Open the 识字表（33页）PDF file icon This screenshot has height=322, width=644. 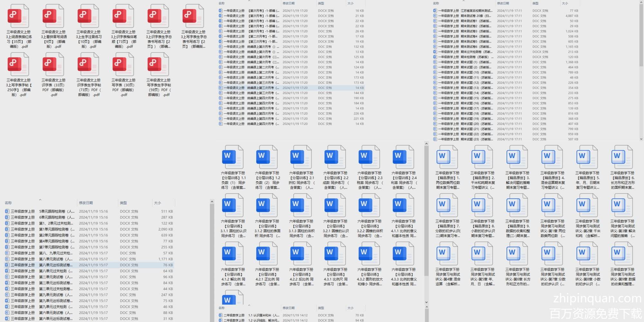coord(53,64)
